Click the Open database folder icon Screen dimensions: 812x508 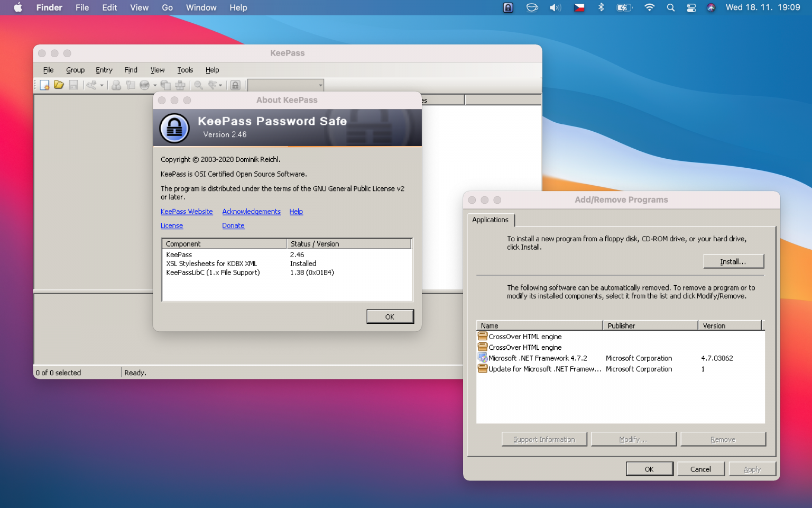pos(59,85)
